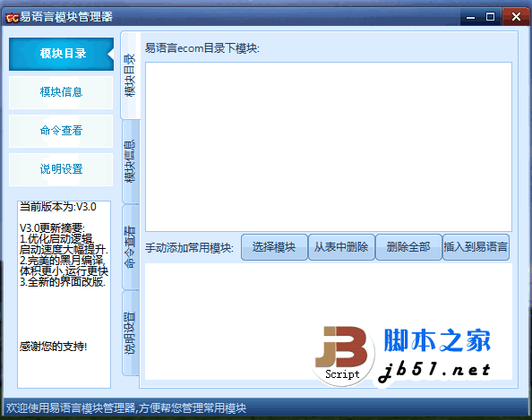Open the 说明设置 sidebar button
Image resolution: width=532 pixels, height=420 pixels.
pyautogui.click(x=61, y=169)
